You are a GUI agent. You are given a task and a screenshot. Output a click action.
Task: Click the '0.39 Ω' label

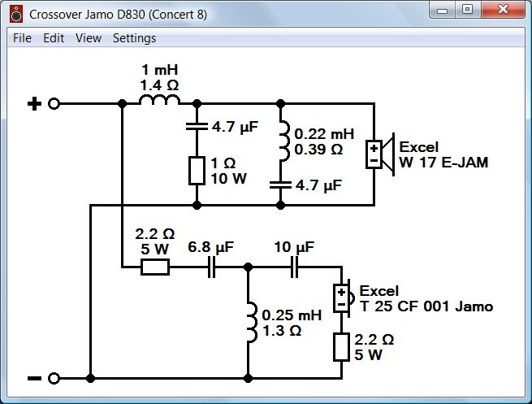click(318, 150)
